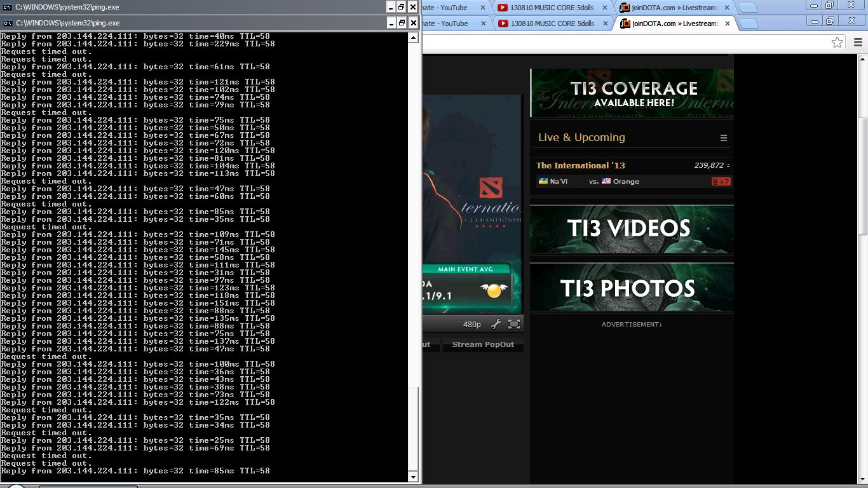Bookmark this page with the star icon
The image size is (868, 488).
point(837,42)
